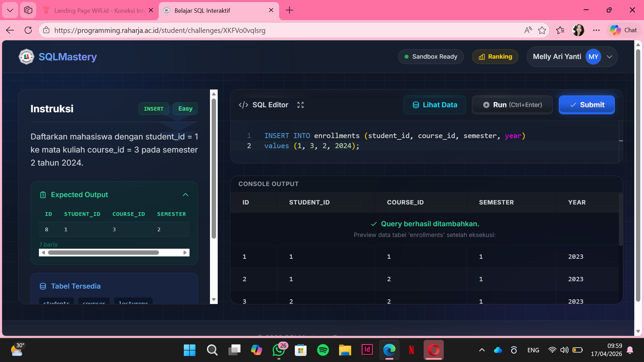This screenshot has width=644, height=362.
Task: Open Melly Ari Yanti user dropdown
Action: [x=609, y=57]
